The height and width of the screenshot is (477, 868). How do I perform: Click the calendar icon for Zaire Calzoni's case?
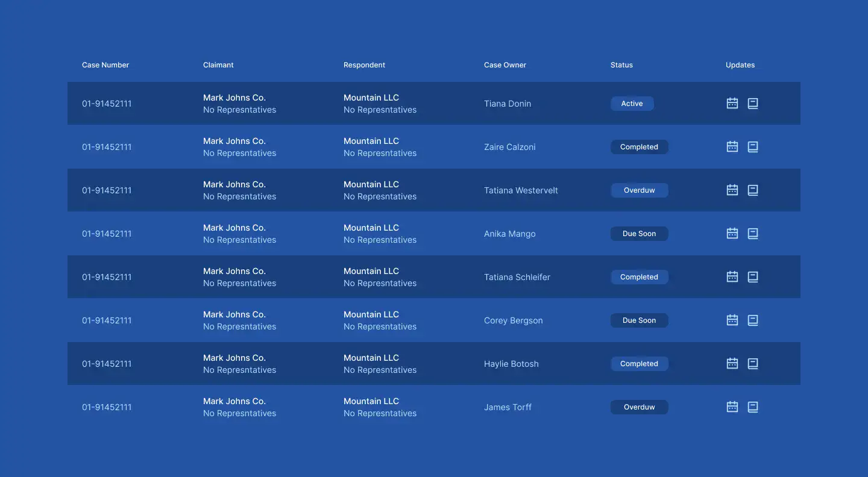pyautogui.click(x=732, y=146)
